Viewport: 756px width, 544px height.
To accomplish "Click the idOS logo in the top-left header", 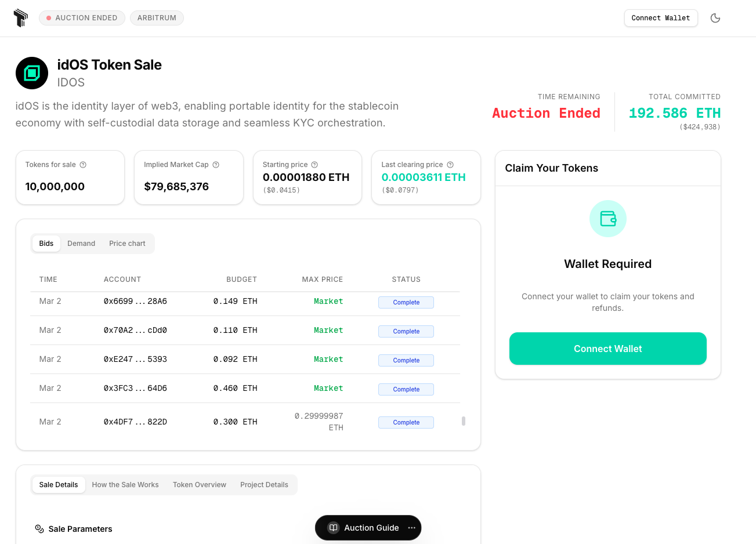I will coord(20,18).
